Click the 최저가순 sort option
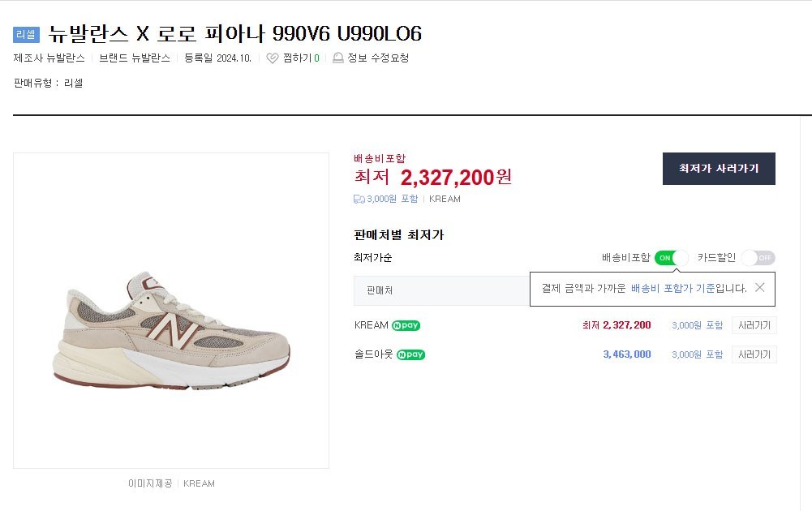 coord(373,258)
